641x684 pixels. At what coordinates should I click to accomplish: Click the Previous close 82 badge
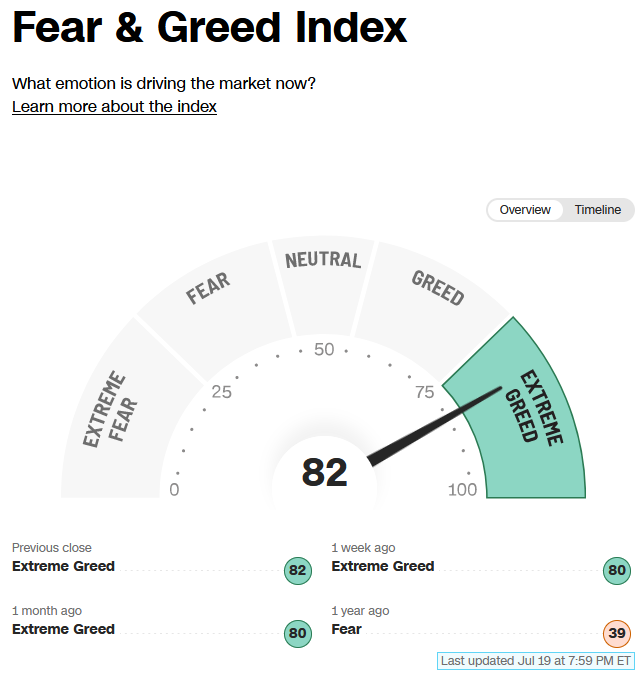298,570
